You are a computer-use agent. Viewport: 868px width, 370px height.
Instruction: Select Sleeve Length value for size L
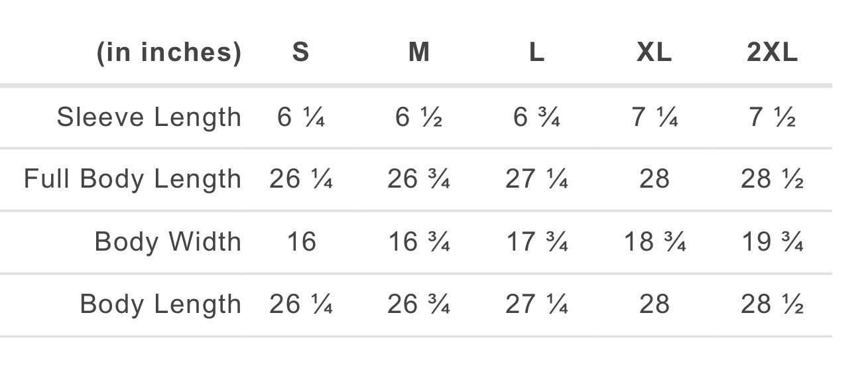[x=536, y=117]
